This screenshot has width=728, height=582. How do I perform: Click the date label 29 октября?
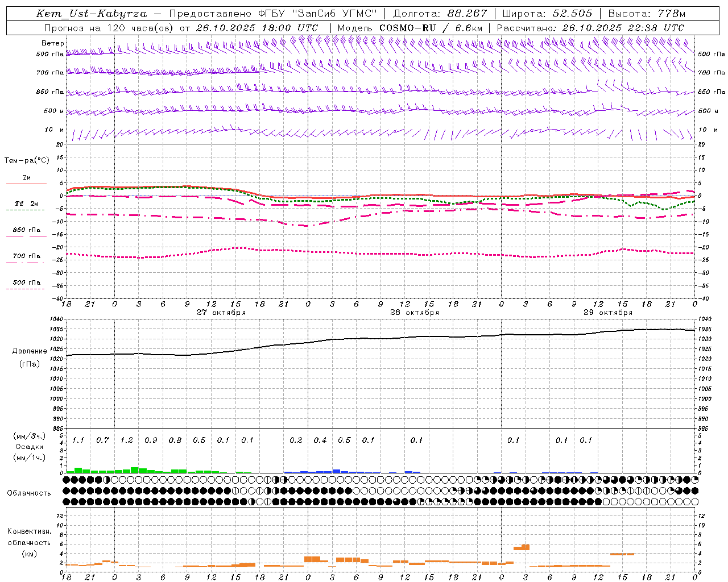608,313
